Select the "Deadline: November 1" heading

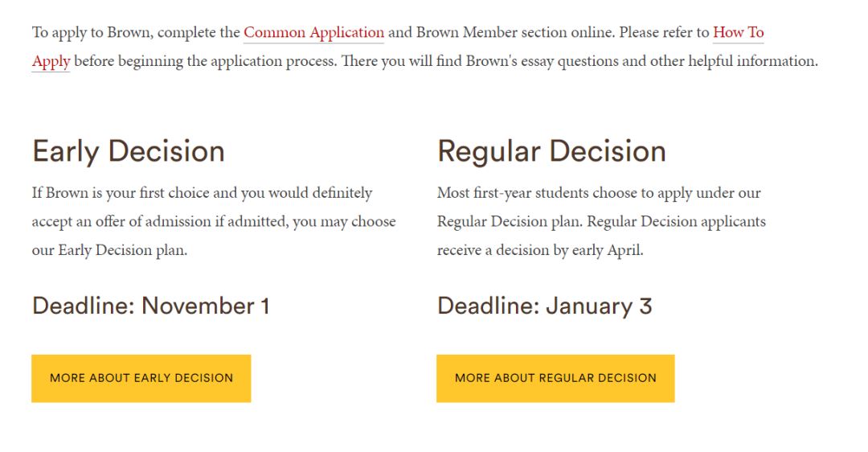coord(150,306)
